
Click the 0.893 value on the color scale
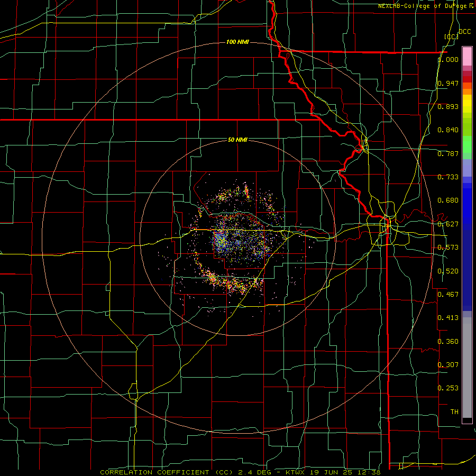(448, 106)
